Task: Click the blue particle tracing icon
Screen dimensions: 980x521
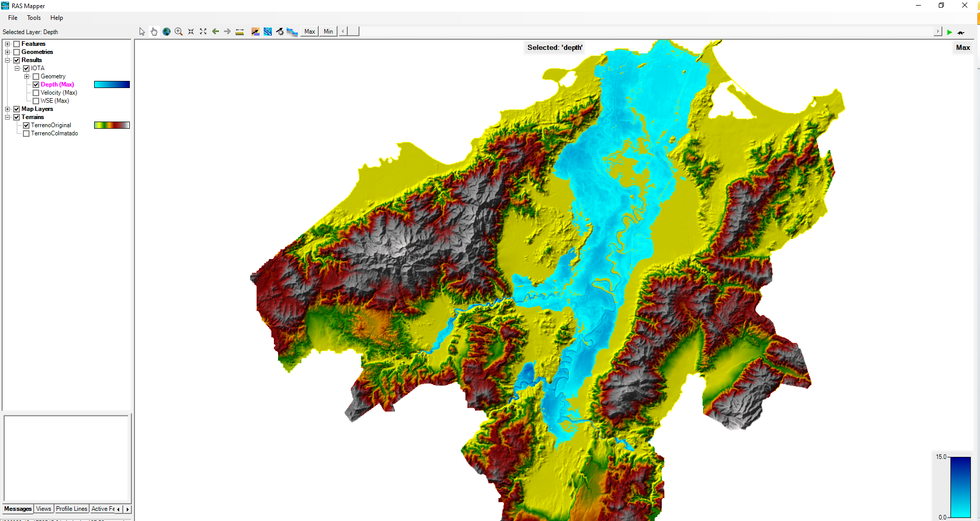Action: point(268,32)
